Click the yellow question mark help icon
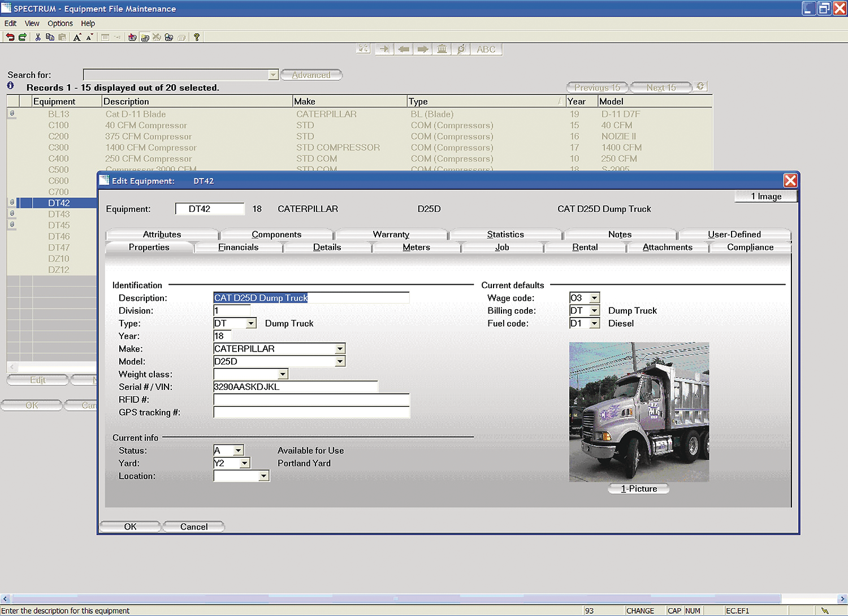This screenshot has width=848, height=616. click(196, 37)
